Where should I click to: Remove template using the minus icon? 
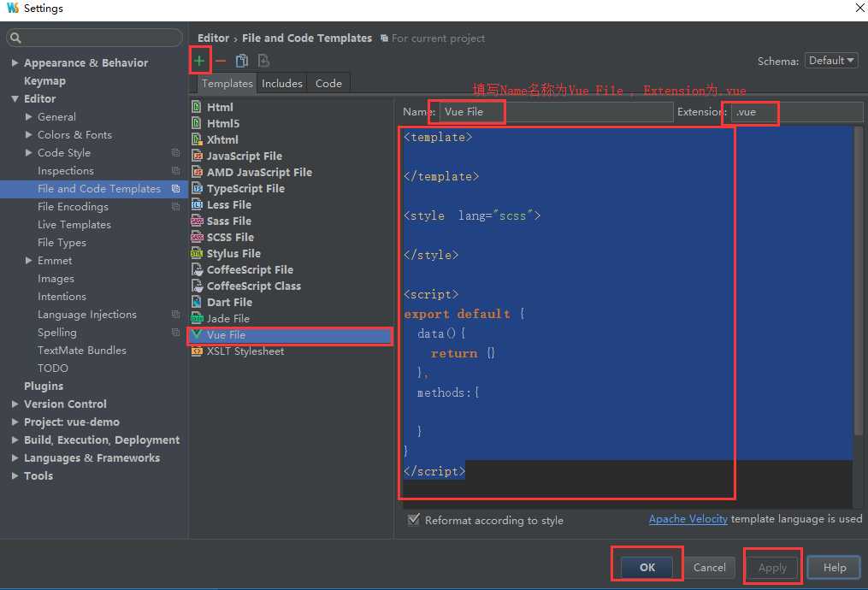(x=221, y=61)
